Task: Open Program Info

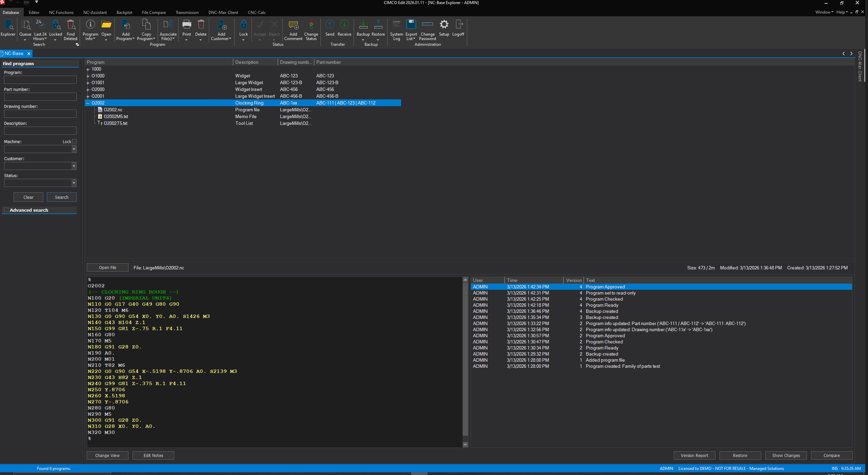Action: (90, 30)
